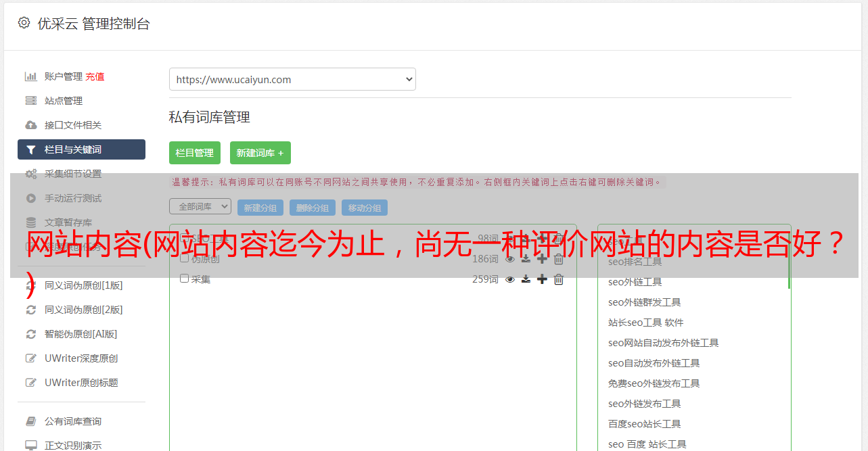The width and height of the screenshot is (868, 451).
Task: Tick the 采集 checkbox
Action: 184,279
